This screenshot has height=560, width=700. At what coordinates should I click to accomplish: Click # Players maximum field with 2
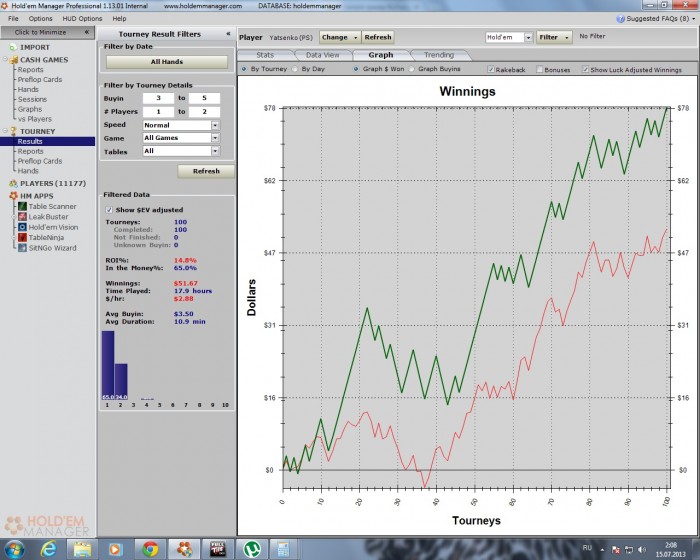tap(204, 111)
